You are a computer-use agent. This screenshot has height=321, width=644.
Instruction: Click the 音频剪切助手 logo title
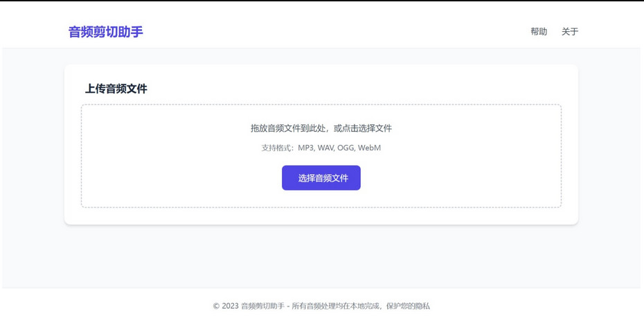[x=105, y=32]
